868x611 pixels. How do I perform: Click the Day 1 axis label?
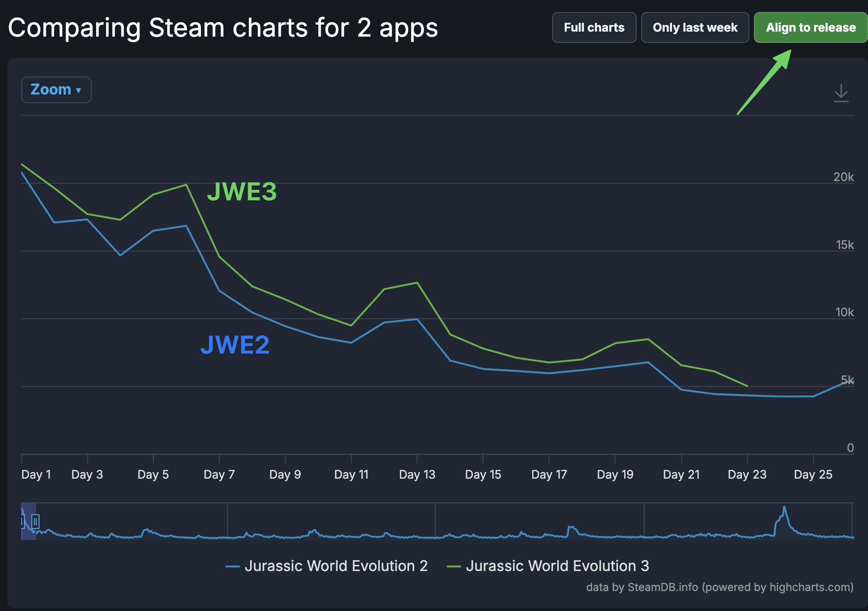[36, 474]
